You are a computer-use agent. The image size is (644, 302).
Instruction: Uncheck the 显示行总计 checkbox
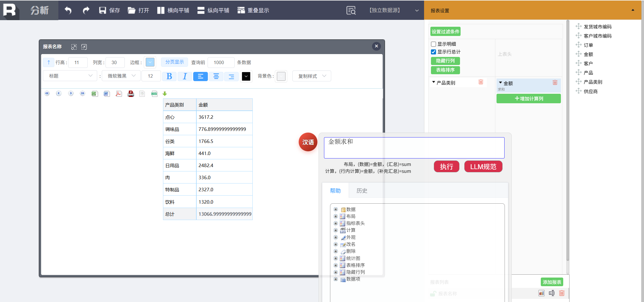[434, 52]
